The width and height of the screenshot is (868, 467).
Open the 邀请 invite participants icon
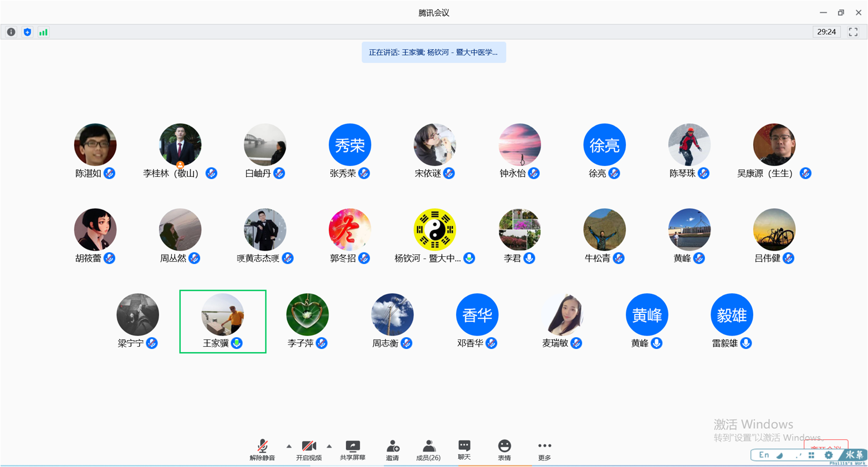(392, 450)
